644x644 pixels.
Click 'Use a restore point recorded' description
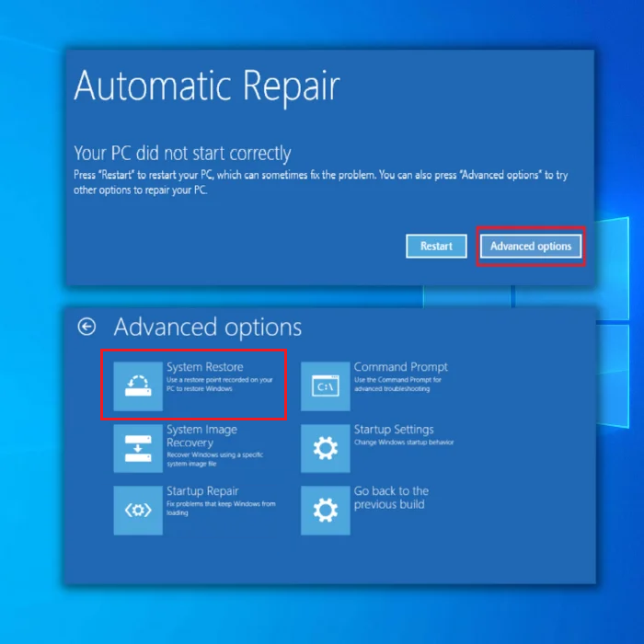(x=219, y=384)
